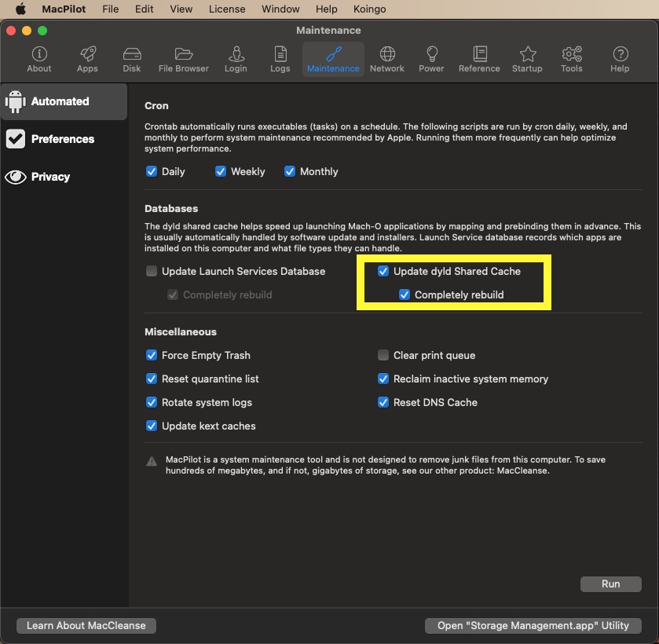The height and width of the screenshot is (644, 659).
Task: Open the Network globe toolbar icon
Action: [387, 59]
